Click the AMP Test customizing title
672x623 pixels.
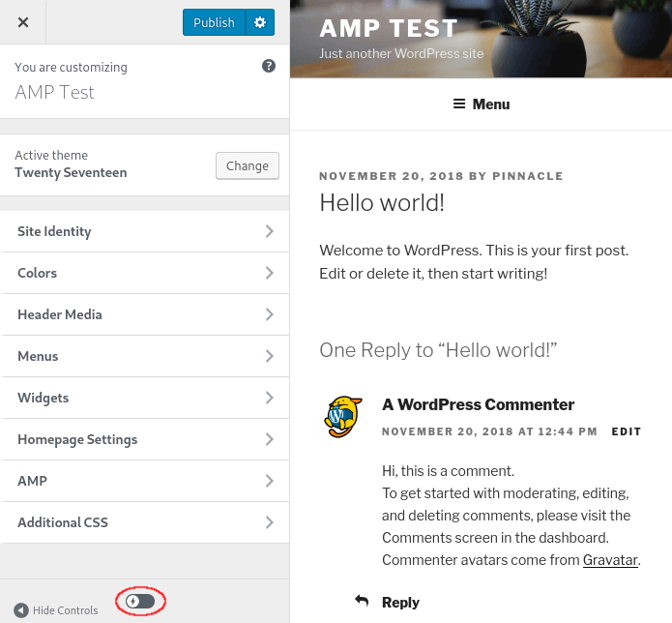(54, 92)
